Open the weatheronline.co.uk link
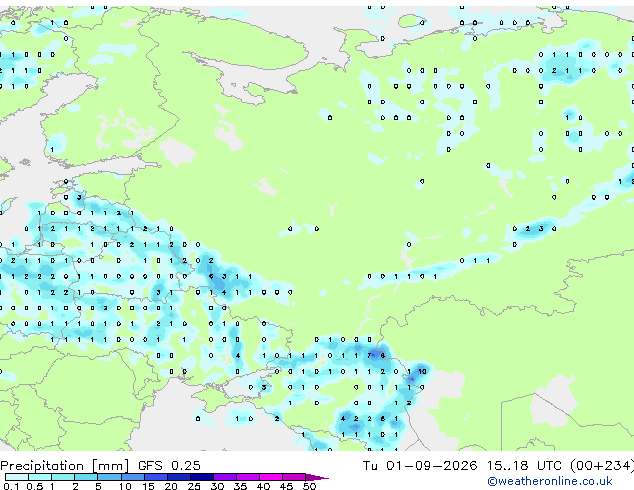This screenshot has height=490, width=634. coord(550,481)
